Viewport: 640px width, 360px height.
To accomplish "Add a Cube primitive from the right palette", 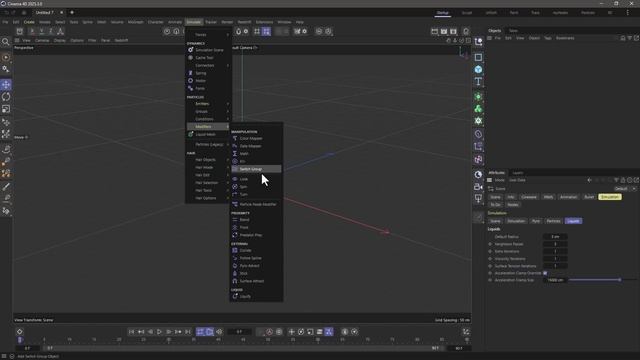I will [x=478, y=69].
